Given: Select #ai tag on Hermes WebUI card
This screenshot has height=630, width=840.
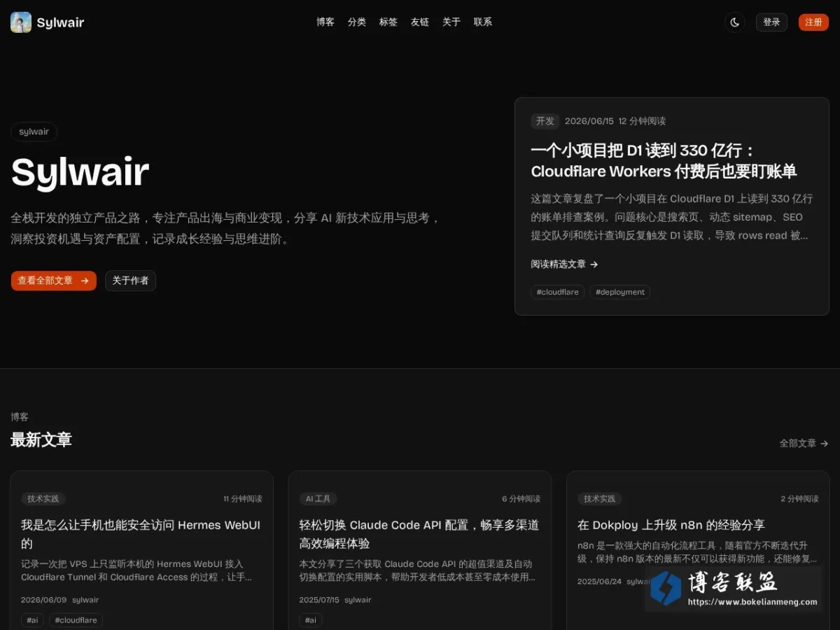Looking at the screenshot, I should click(x=32, y=620).
